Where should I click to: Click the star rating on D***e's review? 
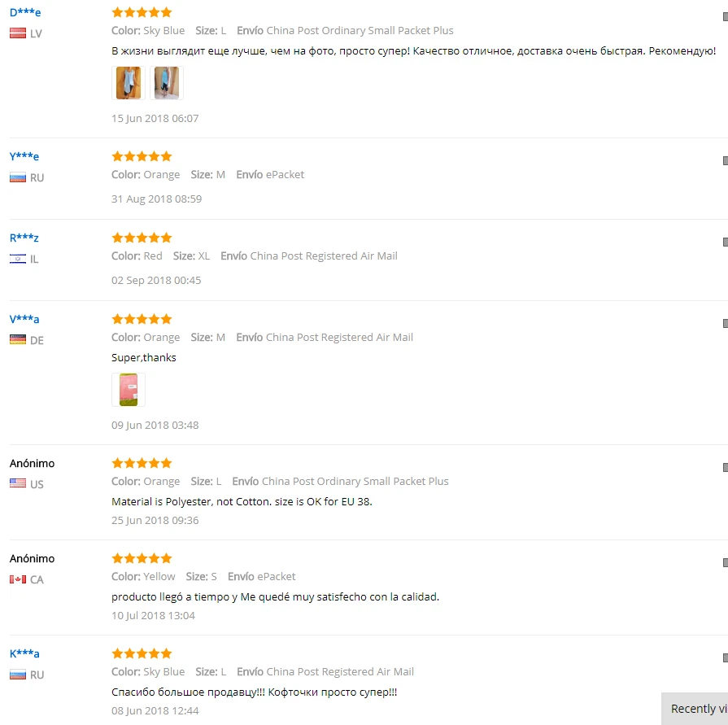pyautogui.click(x=142, y=12)
